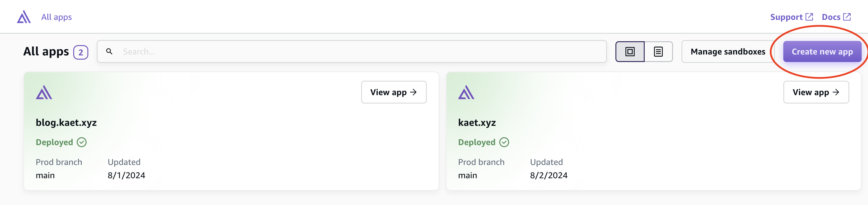
Task: Click the blog.kaet.xyz app name
Action: 66,122
